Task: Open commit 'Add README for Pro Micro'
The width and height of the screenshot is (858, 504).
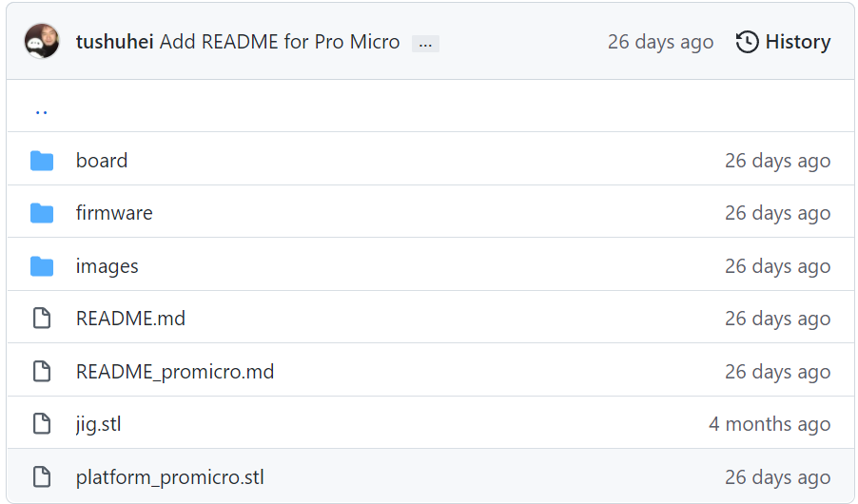Action: [280, 42]
